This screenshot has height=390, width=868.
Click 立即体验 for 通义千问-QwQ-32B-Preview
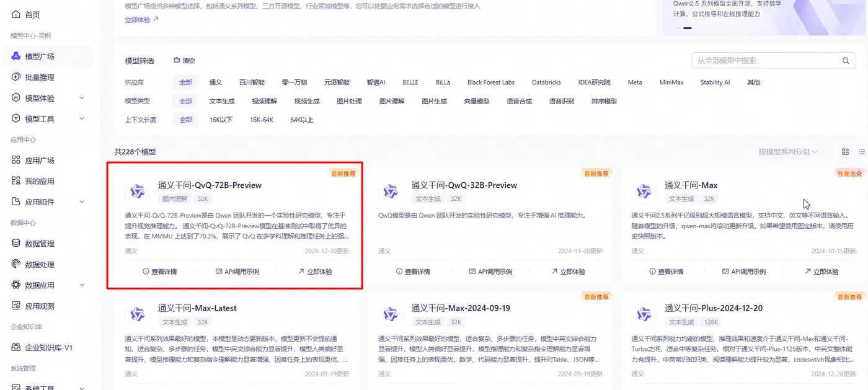pos(569,272)
